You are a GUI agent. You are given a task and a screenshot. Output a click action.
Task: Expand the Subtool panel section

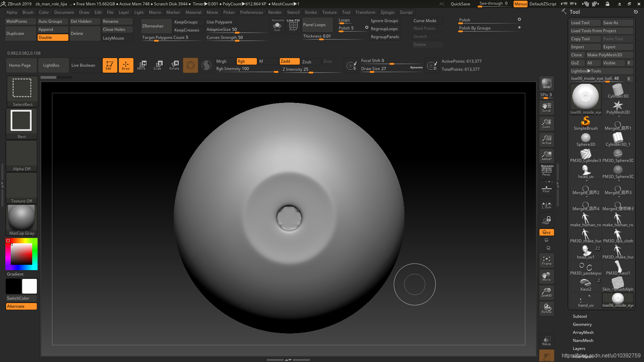(580, 316)
